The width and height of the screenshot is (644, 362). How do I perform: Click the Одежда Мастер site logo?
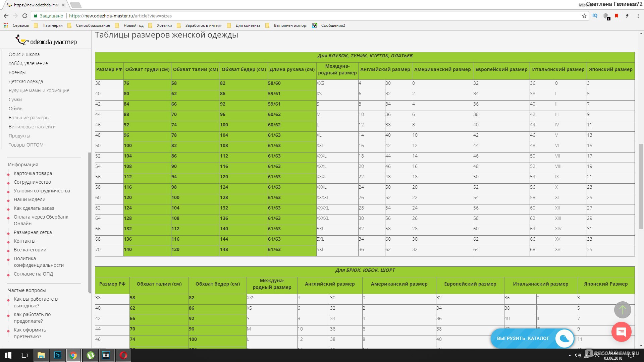point(46,41)
